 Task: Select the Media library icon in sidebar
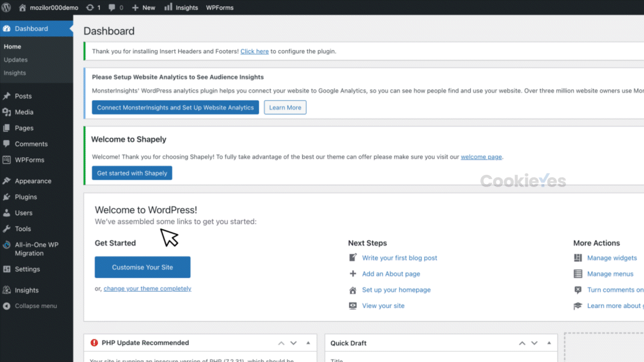point(7,112)
